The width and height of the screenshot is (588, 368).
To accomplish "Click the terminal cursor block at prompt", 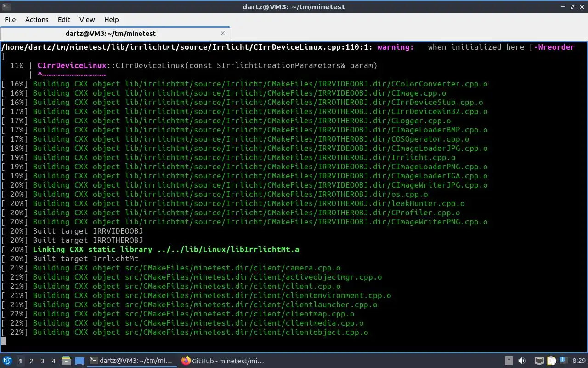I will pyautogui.click(x=3, y=341).
